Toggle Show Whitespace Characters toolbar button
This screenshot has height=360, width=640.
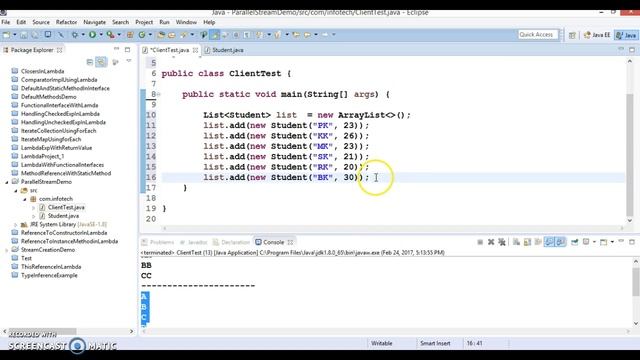click(x=247, y=35)
